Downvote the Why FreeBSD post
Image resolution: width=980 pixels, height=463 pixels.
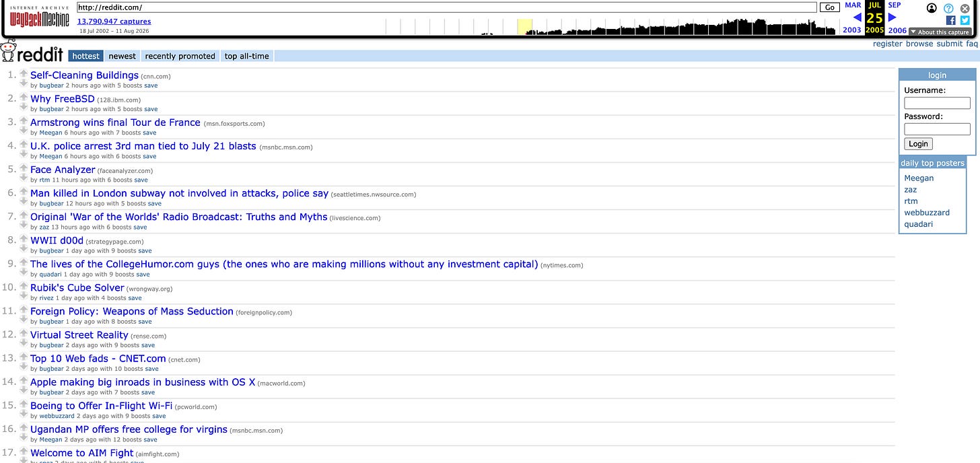click(x=24, y=106)
